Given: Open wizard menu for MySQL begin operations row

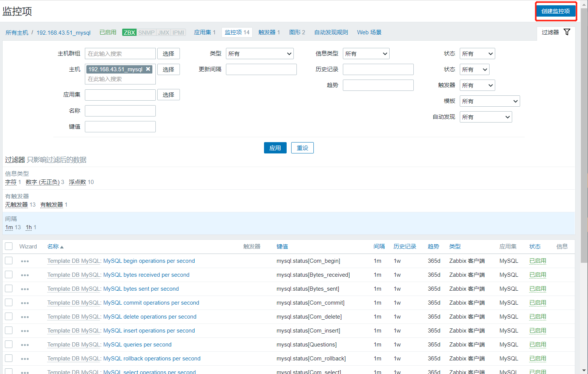Looking at the screenshot, I should click(x=25, y=261).
